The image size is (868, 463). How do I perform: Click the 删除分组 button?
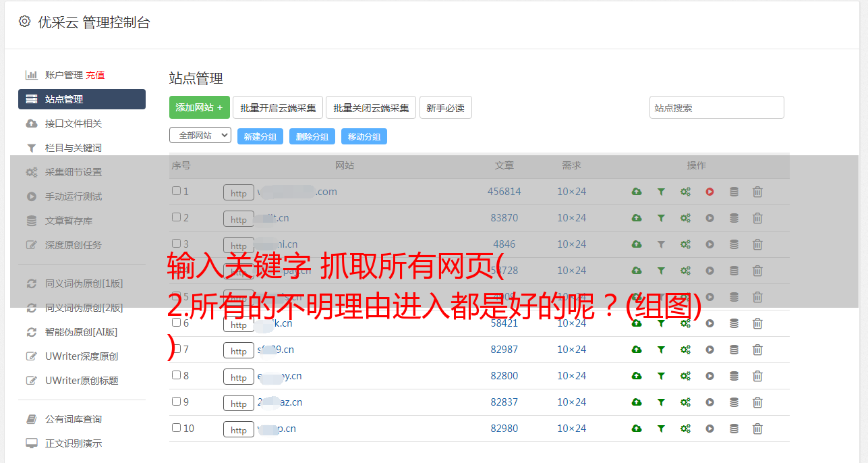(x=312, y=136)
